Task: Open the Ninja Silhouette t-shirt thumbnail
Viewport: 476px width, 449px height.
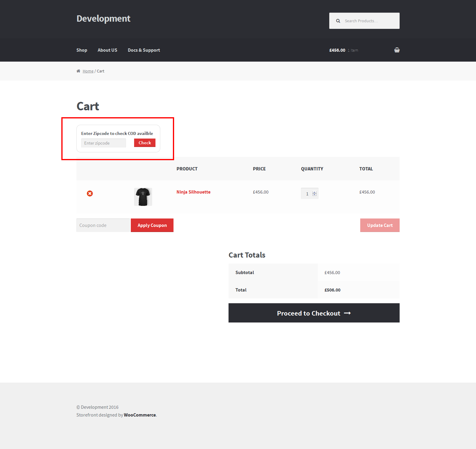Action: click(x=143, y=197)
